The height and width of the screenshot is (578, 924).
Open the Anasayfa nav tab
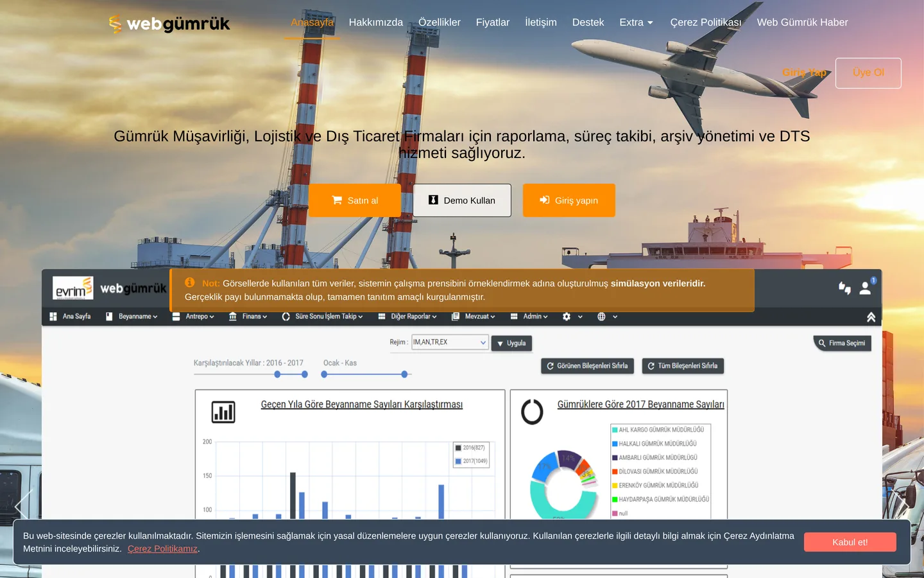(312, 22)
